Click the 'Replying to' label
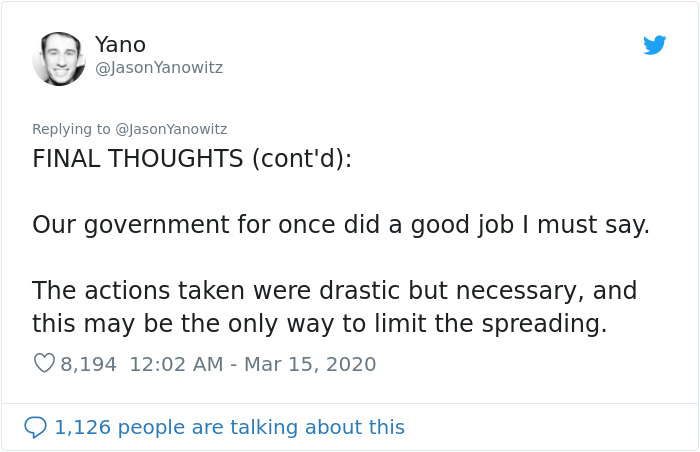Viewport: 700px width, 452px height. [72, 129]
